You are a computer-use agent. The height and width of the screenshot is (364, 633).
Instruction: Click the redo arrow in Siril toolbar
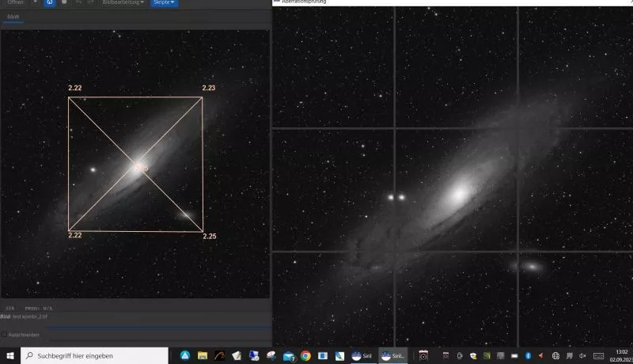tap(91, 2)
